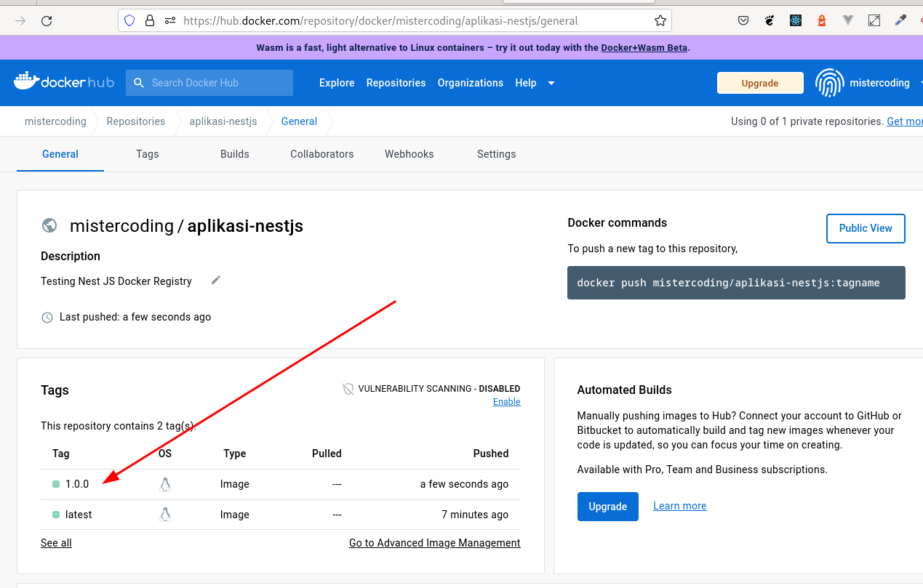Open the Builds tab

[x=235, y=154]
